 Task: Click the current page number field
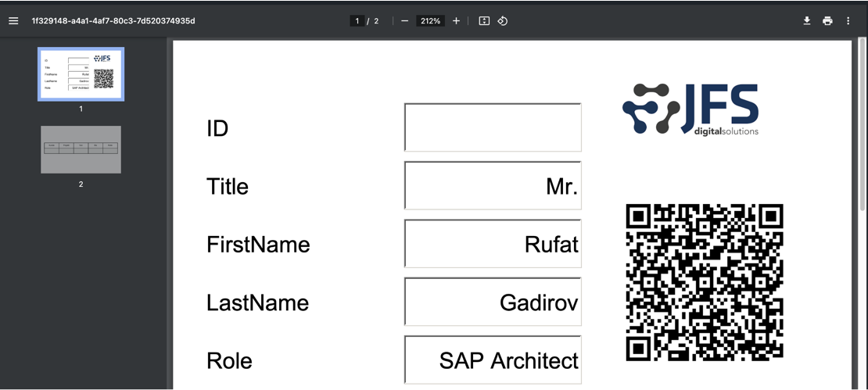point(357,21)
